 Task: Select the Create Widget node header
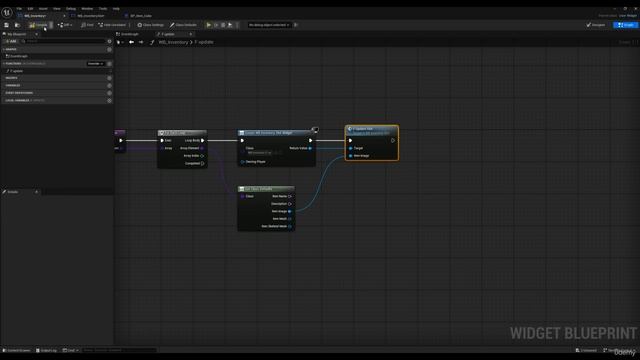[x=276, y=133]
